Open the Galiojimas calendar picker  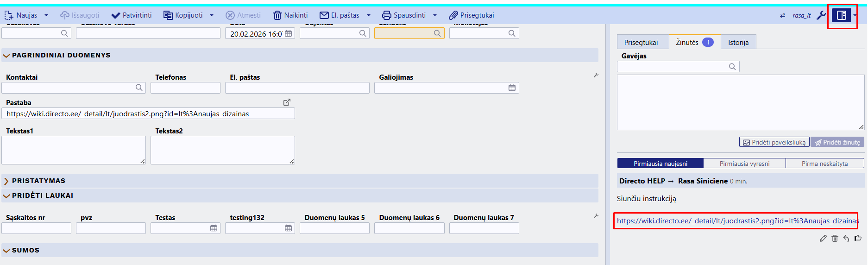(512, 88)
